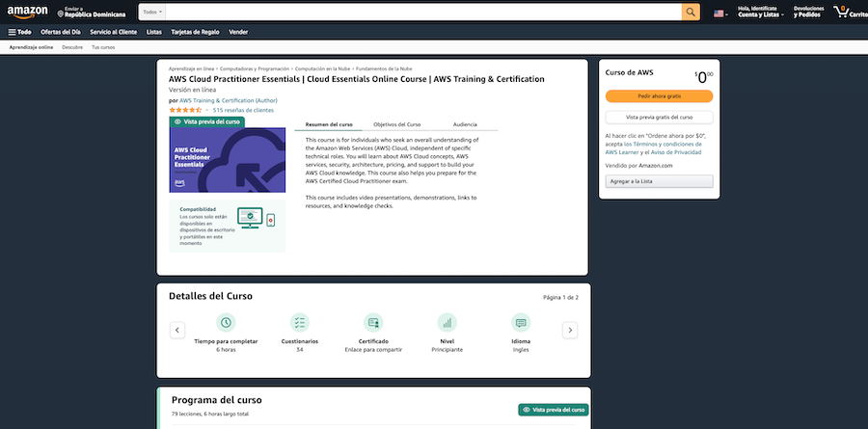Click the 79 lecciones, 6 horas text
868x429 pixels.
point(210,414)
